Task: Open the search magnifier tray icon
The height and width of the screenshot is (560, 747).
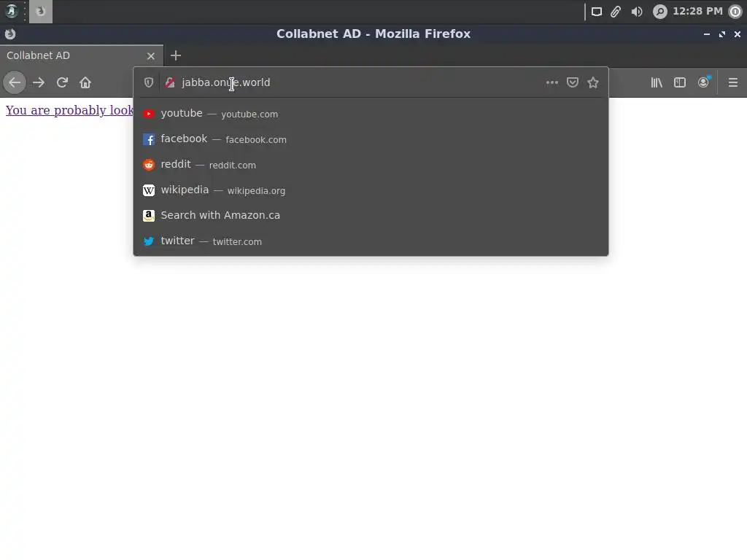Action: click(660, 12)
